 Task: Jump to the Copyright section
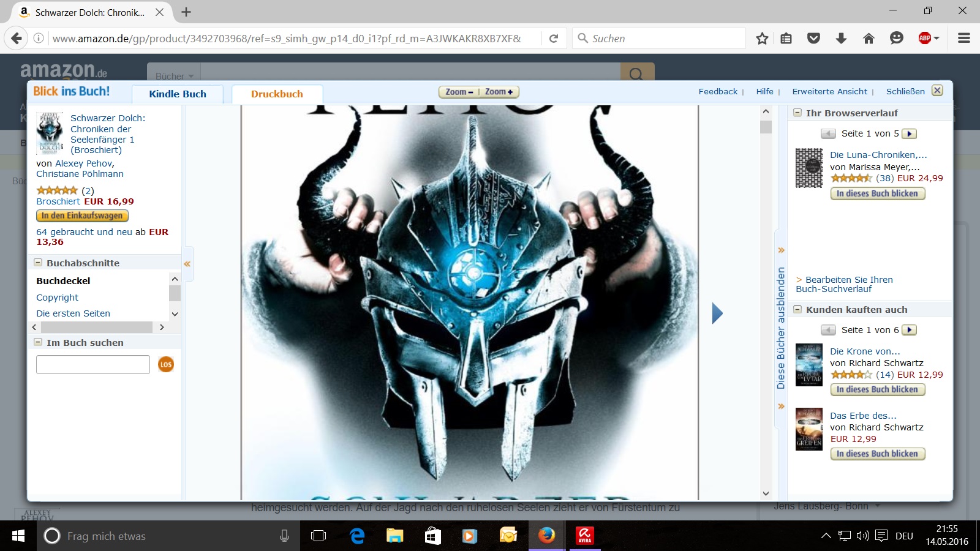(x=57, y=298)
